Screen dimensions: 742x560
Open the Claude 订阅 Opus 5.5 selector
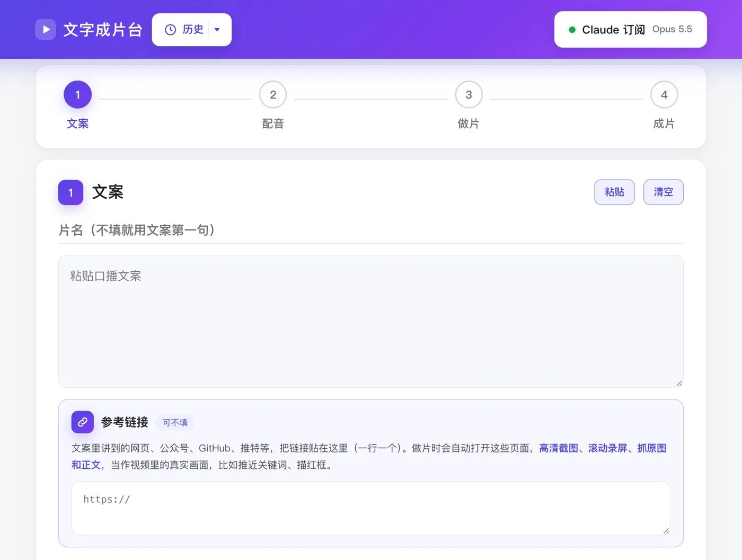tap(630, 30)
